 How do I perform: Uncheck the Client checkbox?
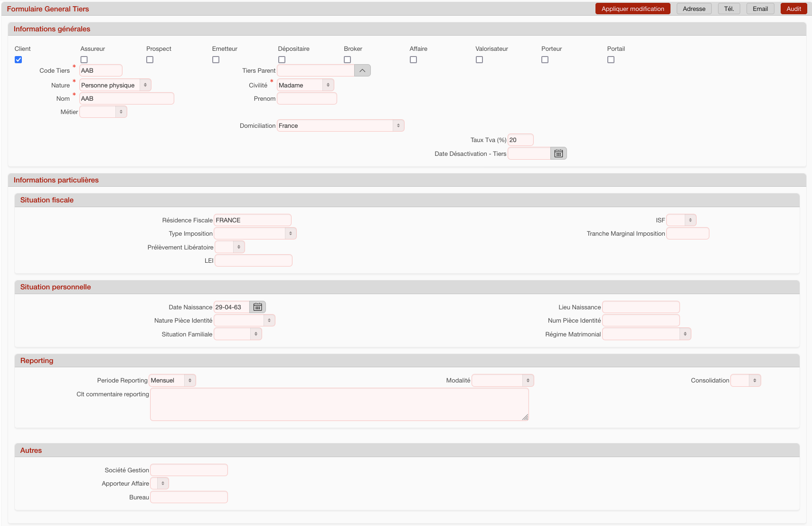19,60
